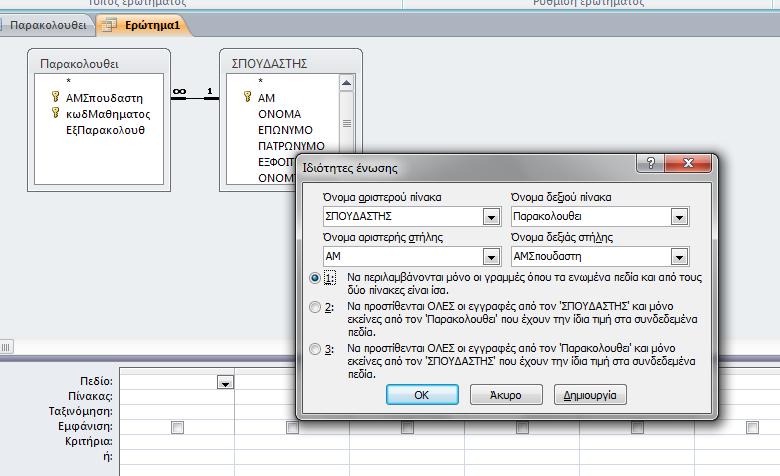Open the right table name dropdown Παρακολουθει

pyautogui.click(x=679, y=217)
